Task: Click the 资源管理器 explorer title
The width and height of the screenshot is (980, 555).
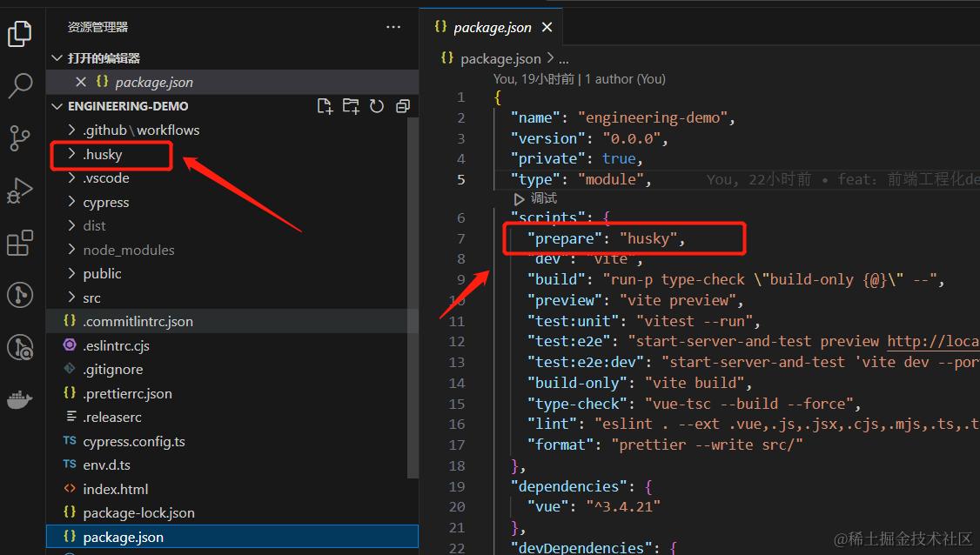Action: coord(97,27)
